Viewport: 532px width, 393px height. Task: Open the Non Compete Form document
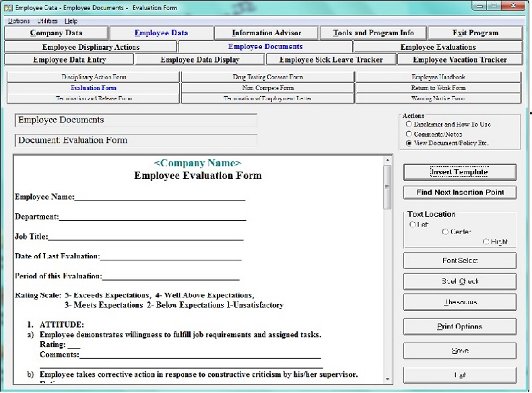(268, 88)
